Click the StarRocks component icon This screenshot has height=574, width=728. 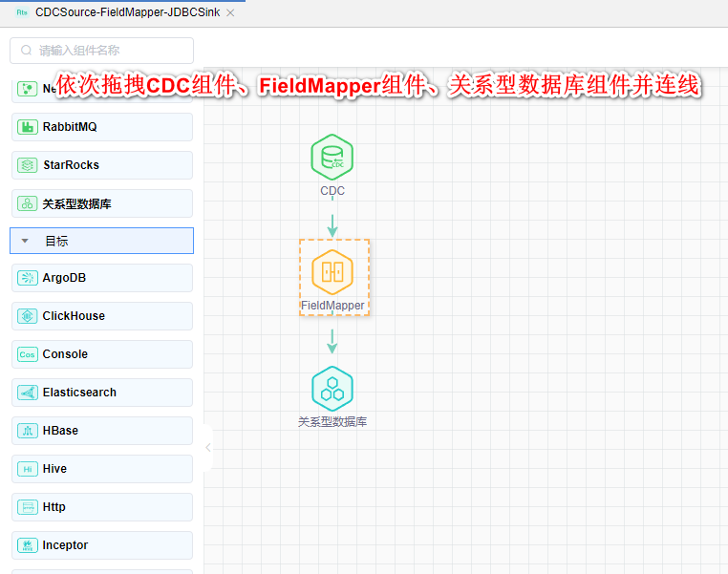(28, 165)
